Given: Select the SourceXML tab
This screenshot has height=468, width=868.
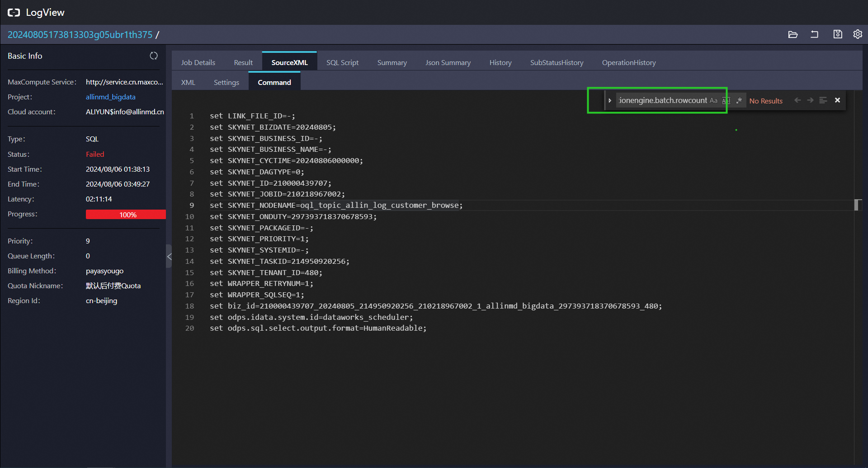Looking at the screenshot, I should [x=289, y=62].
